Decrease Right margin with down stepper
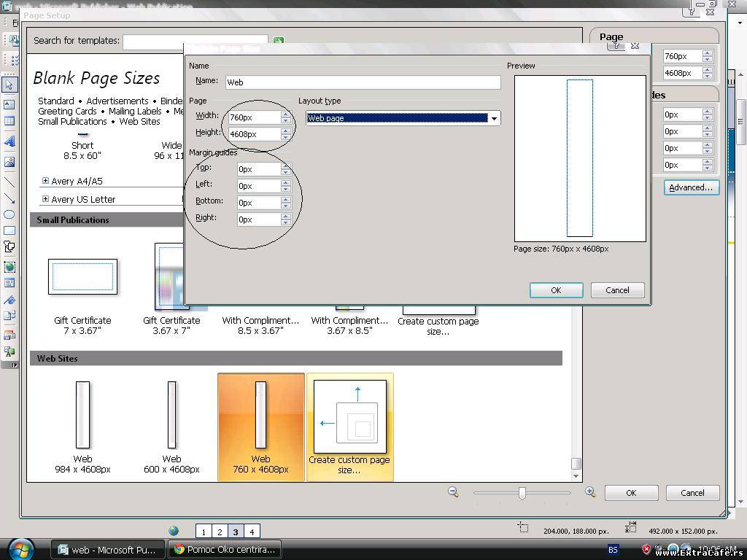This screenshot has height=560, width=747. (285, 222)
